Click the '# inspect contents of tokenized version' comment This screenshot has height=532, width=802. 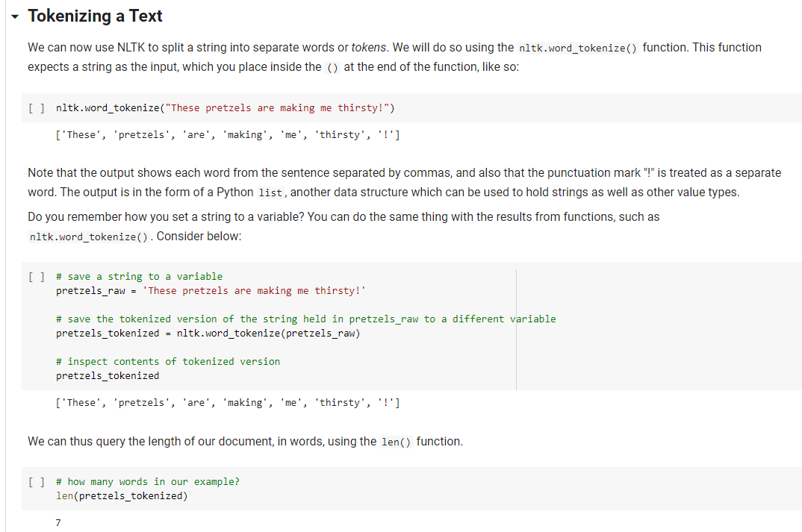[168, 361]
